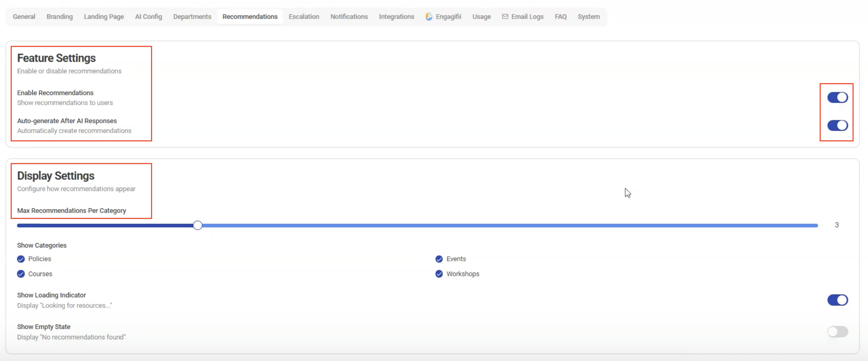868x361 pixels.
Task: Open the Notifications tab
Action: 349,17
